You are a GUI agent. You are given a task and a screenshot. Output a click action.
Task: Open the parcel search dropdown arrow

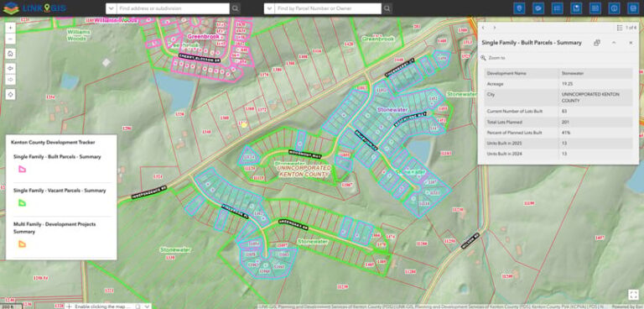tap(269, 8)
